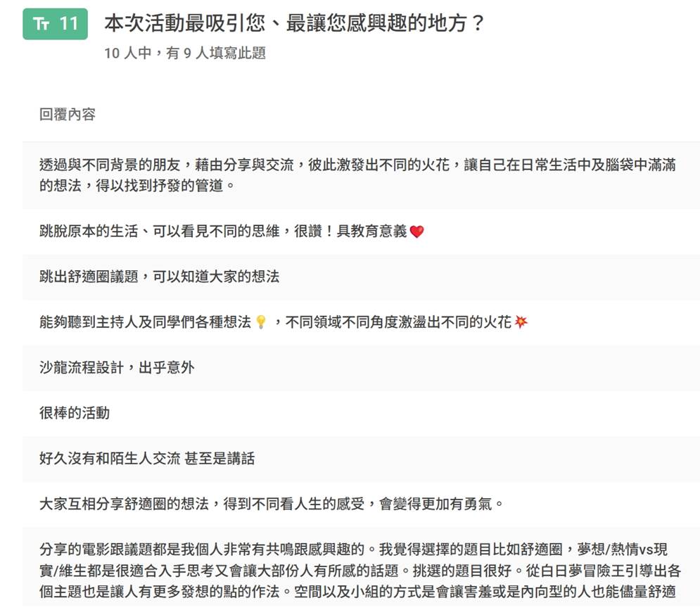The height and width of the screenshot is (610, 700).
Task: Click the question number 11 in the badge
Action: (68, 24)
